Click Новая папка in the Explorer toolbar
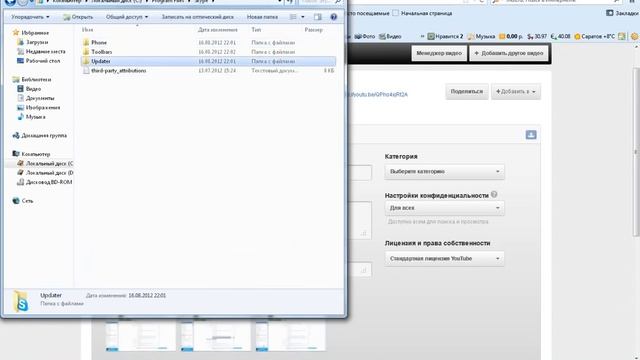 pos(262,17)
